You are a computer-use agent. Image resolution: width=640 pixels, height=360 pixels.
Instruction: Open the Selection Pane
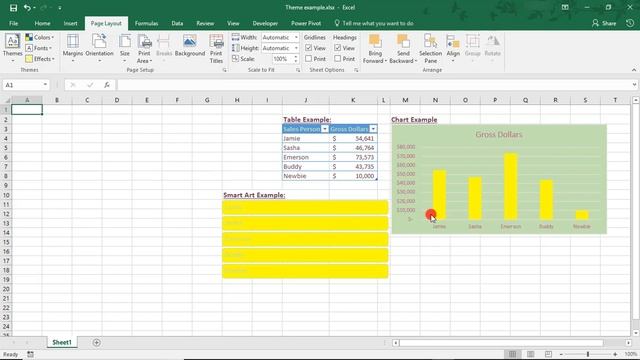click(430, 48)
